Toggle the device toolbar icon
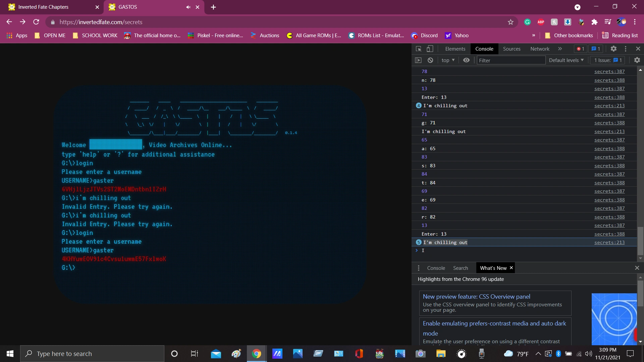 [430, 49]
